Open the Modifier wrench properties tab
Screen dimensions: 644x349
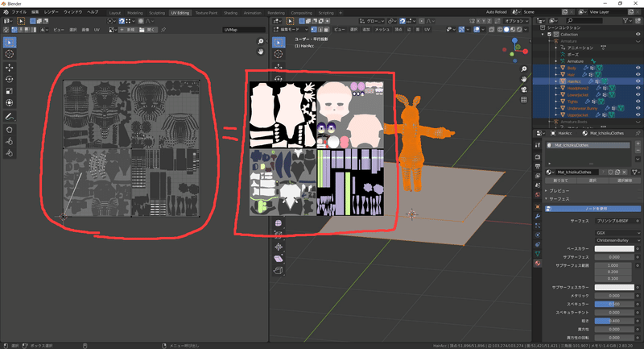538,216
